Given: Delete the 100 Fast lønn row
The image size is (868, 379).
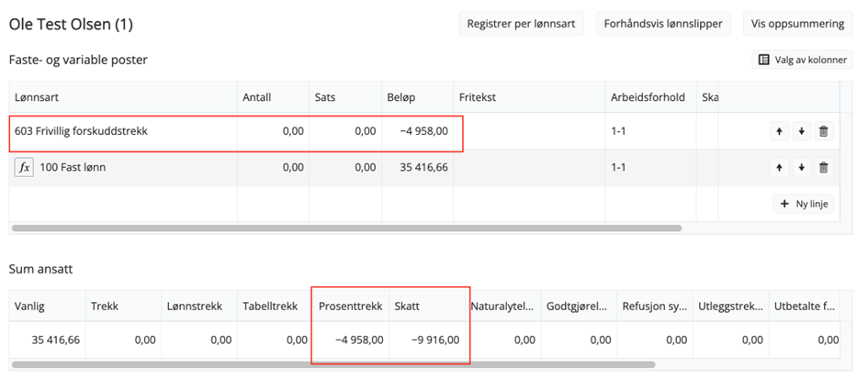Looking at the screenshot, I should tap(823, 168).
